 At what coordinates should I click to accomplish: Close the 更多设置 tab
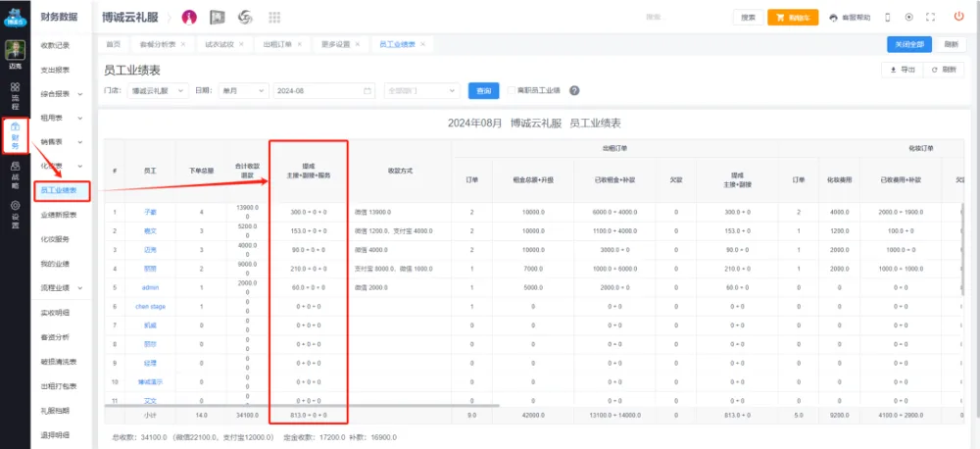358,45
